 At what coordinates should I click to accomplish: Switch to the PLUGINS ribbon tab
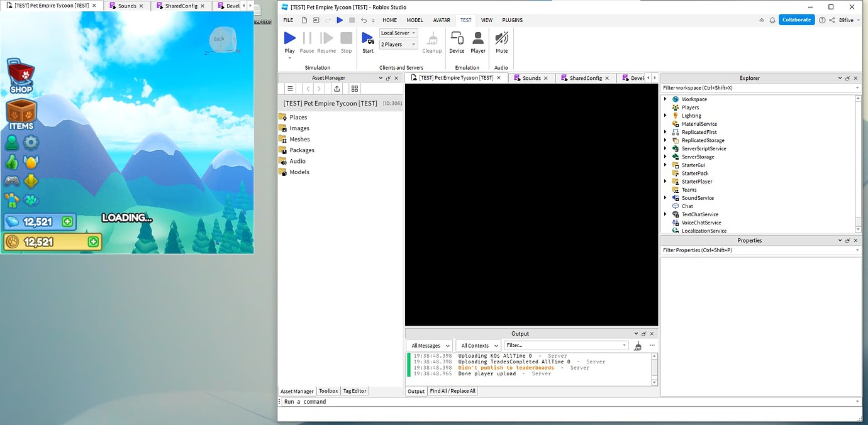coord(512,20)
